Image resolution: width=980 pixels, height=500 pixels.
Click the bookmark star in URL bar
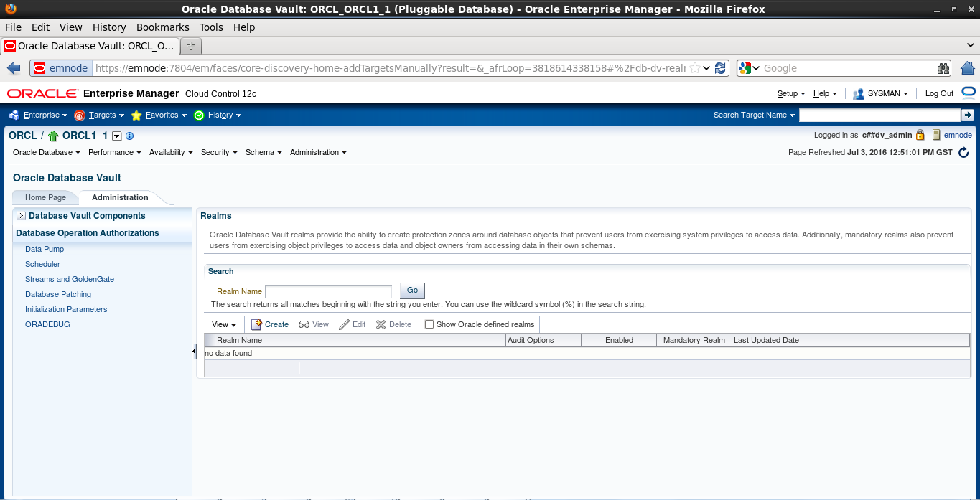tap(694, 68)
